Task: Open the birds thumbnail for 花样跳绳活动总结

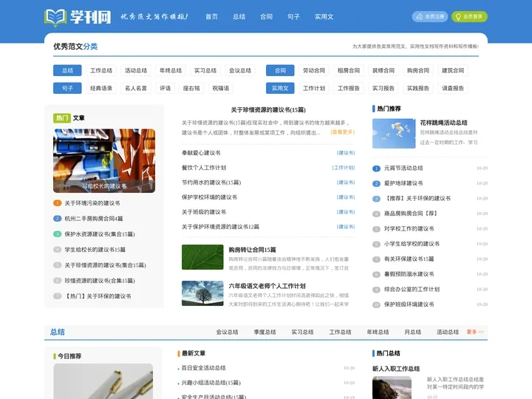Action: 394,133
